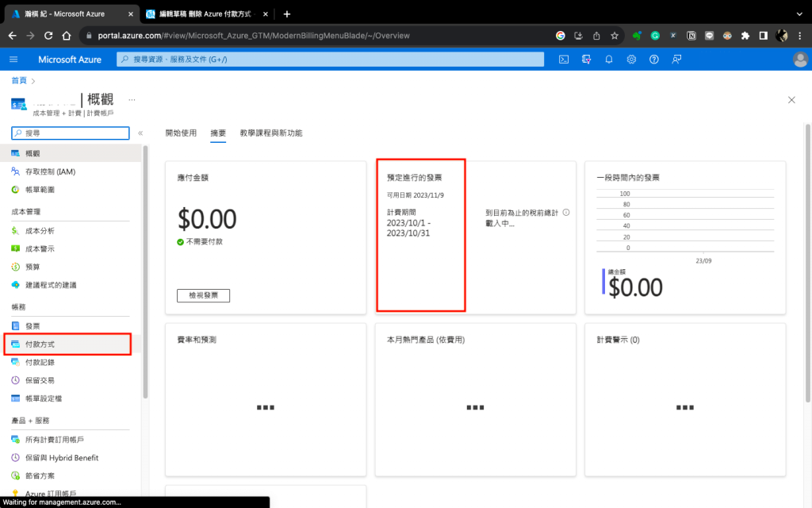Switch to the 編輯草稿 刪除 Azure 付款方式 tab
Image resolution: width=812 pixels, height=508 pixels.
[207, 14]
